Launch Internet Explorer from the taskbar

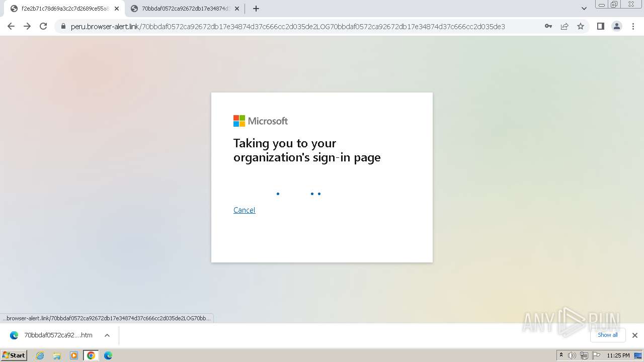(x=40, y=355)
